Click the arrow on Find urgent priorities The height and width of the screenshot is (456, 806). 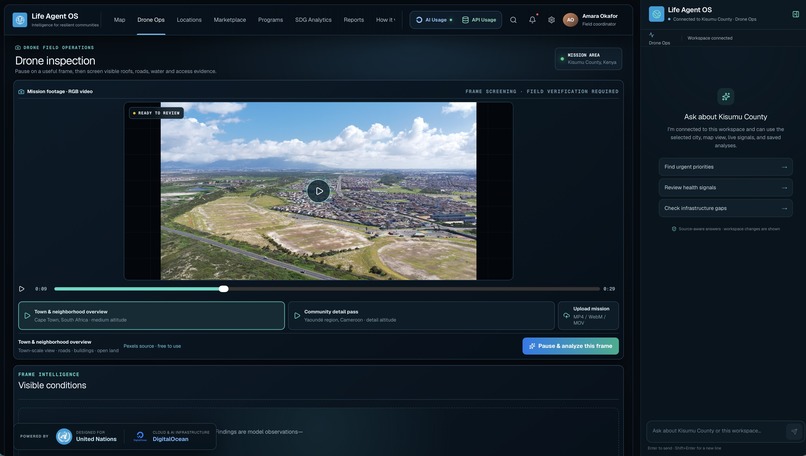[784, 167]
